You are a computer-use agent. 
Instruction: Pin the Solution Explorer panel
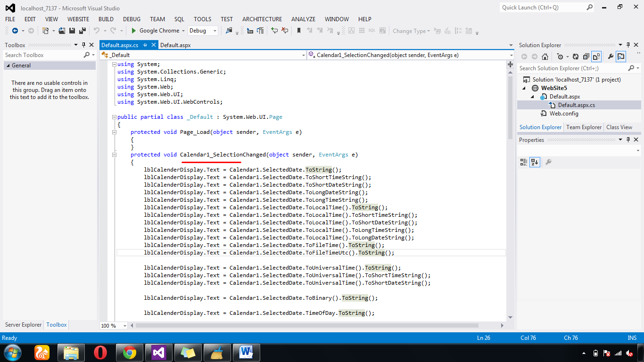pyautogui.click(x=627, y=45)
